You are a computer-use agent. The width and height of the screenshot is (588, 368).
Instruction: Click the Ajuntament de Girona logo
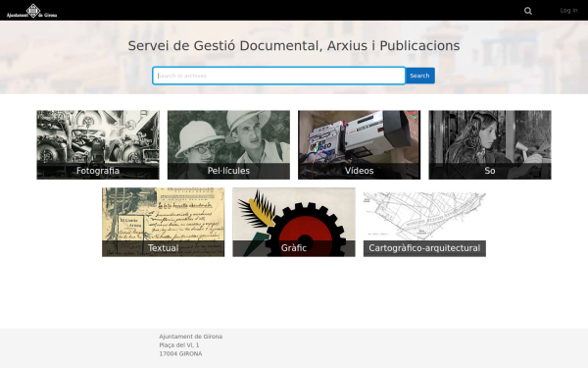coord(32,11)
